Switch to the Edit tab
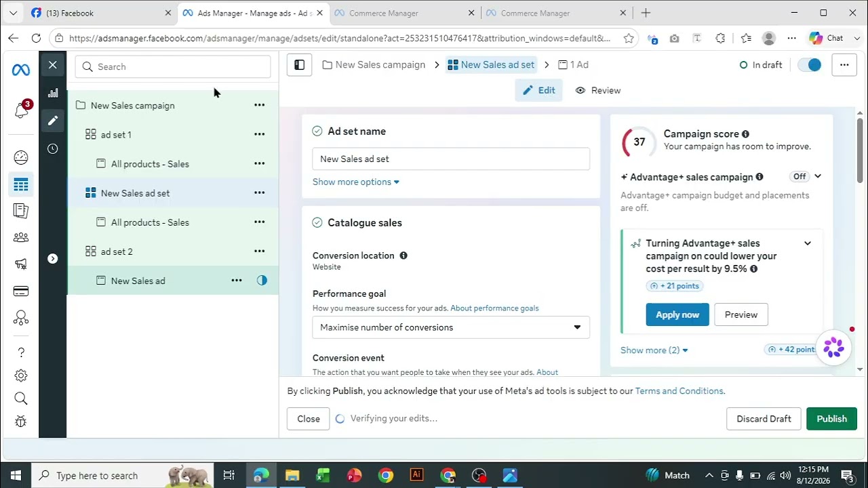The height and width of the screenshot is (488, 868). [538, 90]
